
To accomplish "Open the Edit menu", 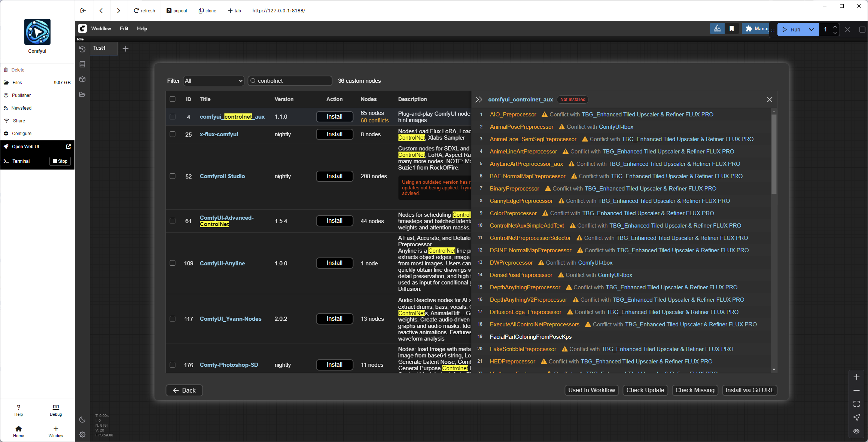I will tap(124, 28).
